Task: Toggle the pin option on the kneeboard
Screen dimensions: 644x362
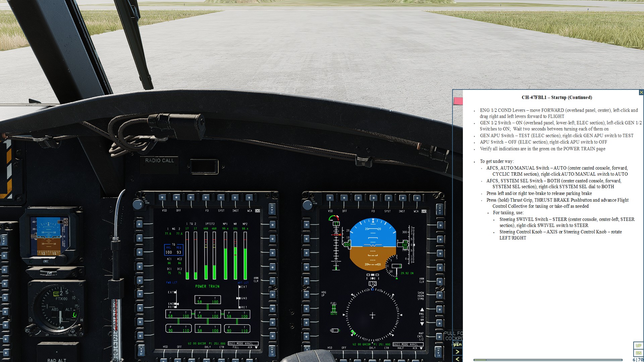Action: pos(457,344)
